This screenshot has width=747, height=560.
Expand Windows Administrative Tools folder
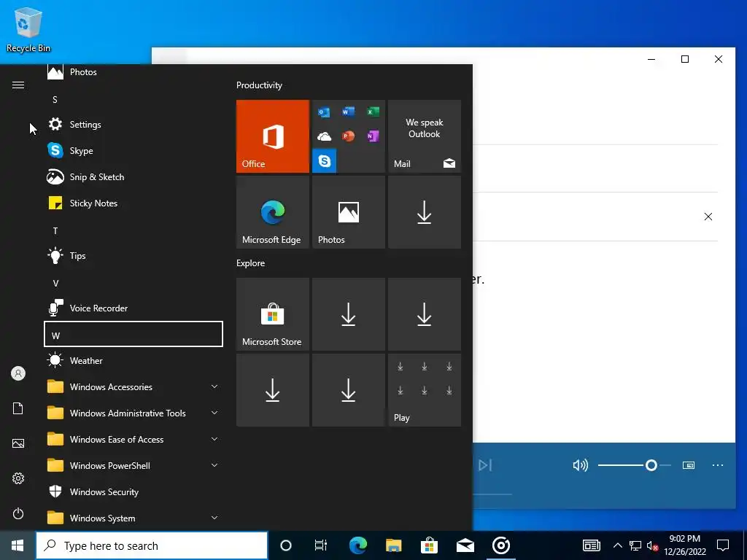tap(133, 413)
